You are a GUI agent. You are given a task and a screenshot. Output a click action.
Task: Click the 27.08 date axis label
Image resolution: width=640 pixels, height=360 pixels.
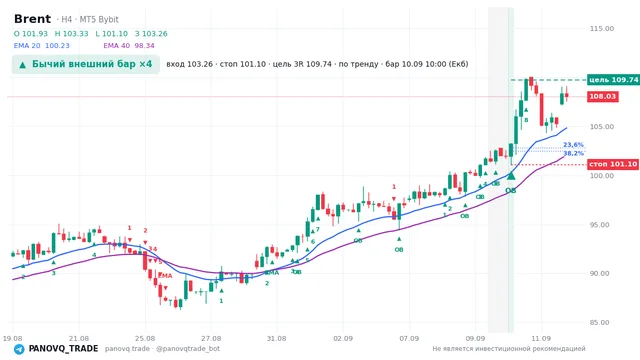(211, 338)
